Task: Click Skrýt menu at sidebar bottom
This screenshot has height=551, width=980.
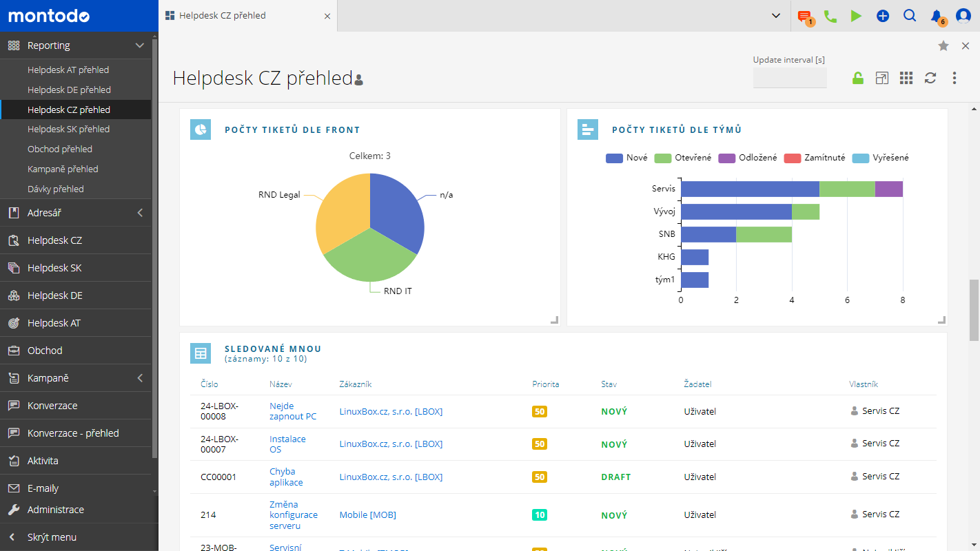Action: 52,537
